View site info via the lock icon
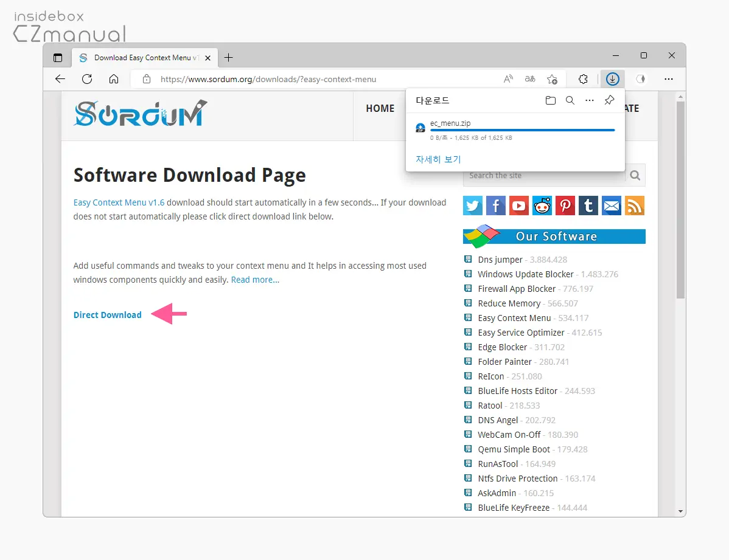This screenshot has width=729, height=560. click(147, 79)
